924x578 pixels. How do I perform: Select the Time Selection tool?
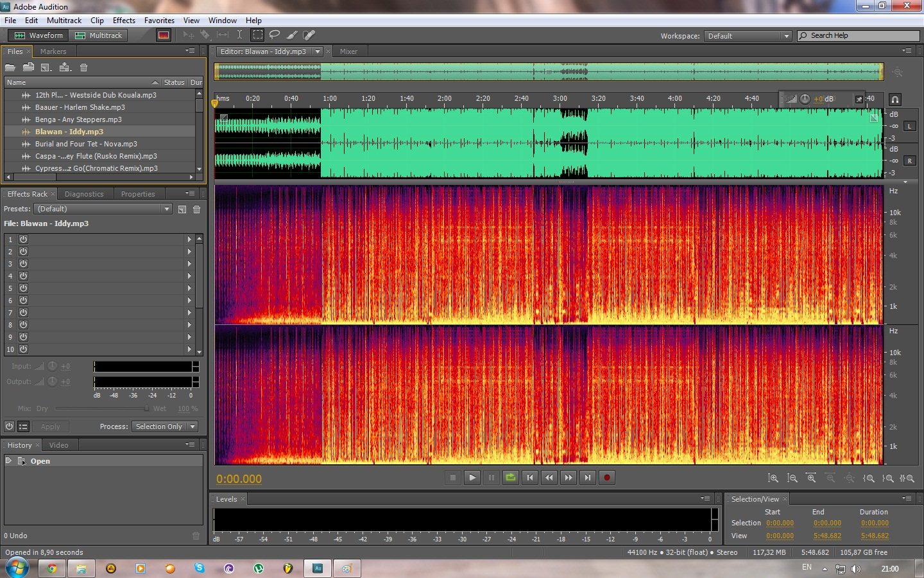click(239, 35)
